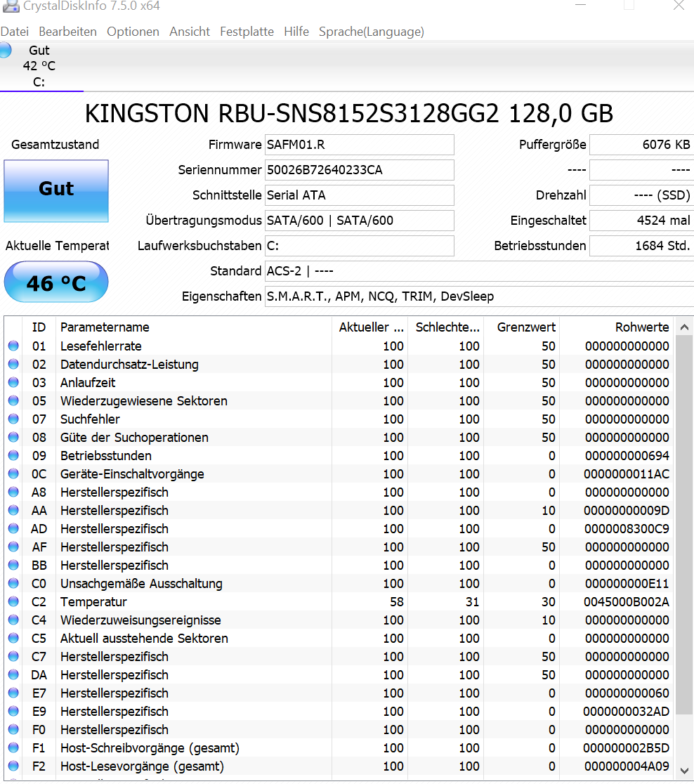Click status dot for Temperatur row
Image resolution: width=694 pixels, height=784 pixels.
click(13, 601)
